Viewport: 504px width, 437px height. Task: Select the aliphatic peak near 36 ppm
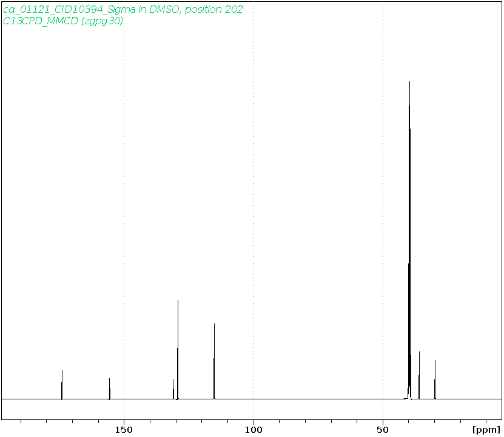point(419,375)
